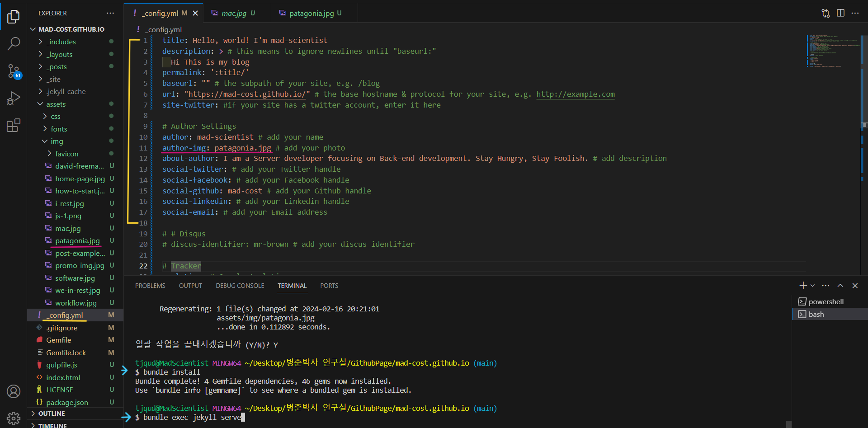
Task: Follow the http://example.com link in editor
Action: (575, 94)
